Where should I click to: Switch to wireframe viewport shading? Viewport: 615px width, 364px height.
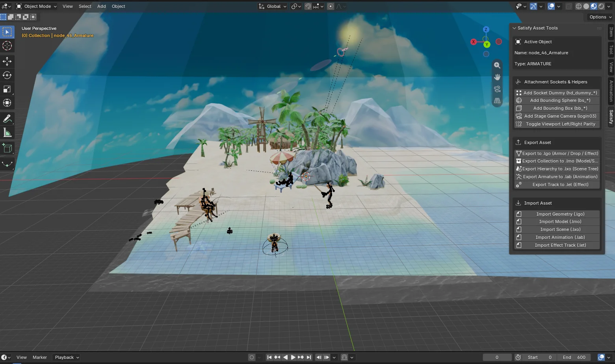point(579,6)
